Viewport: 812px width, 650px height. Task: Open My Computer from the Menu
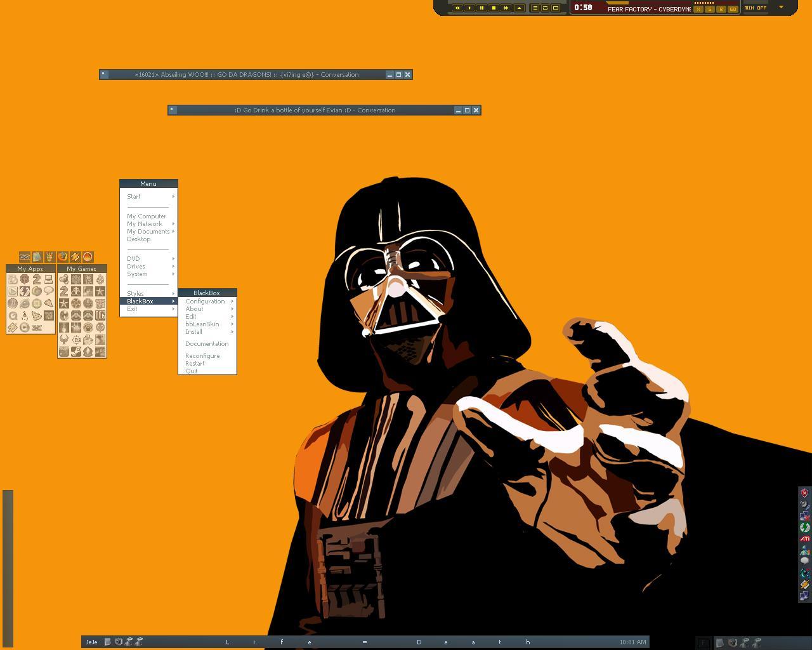coord(148,216)
